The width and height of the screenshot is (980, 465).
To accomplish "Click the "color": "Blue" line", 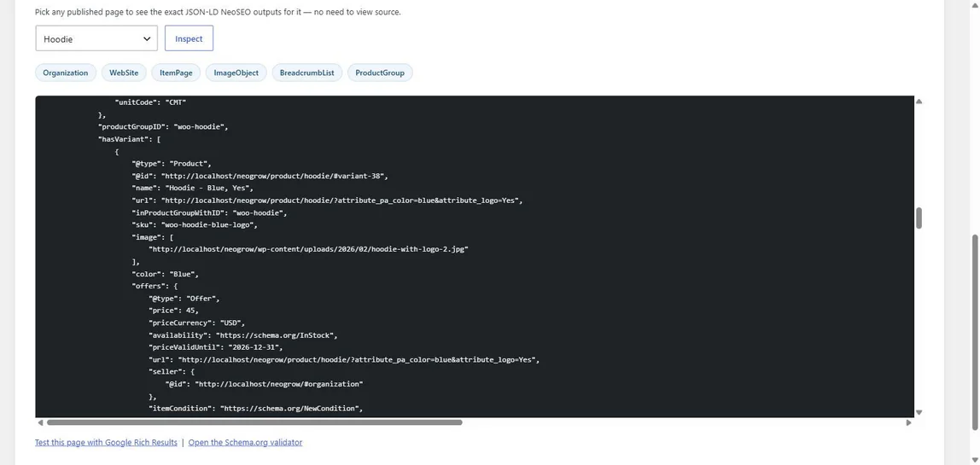I will click(165, 274).
